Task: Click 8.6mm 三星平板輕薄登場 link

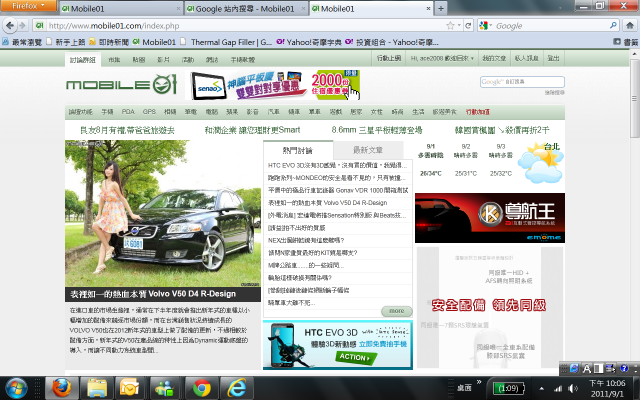Action: tap(377, 130)
